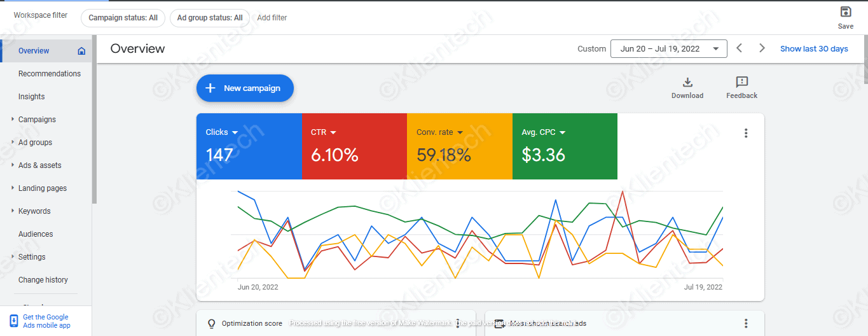This screenshot has width=868, height=336.
Task: Open metrics card three-dot menu
Action: coord(745,133)
